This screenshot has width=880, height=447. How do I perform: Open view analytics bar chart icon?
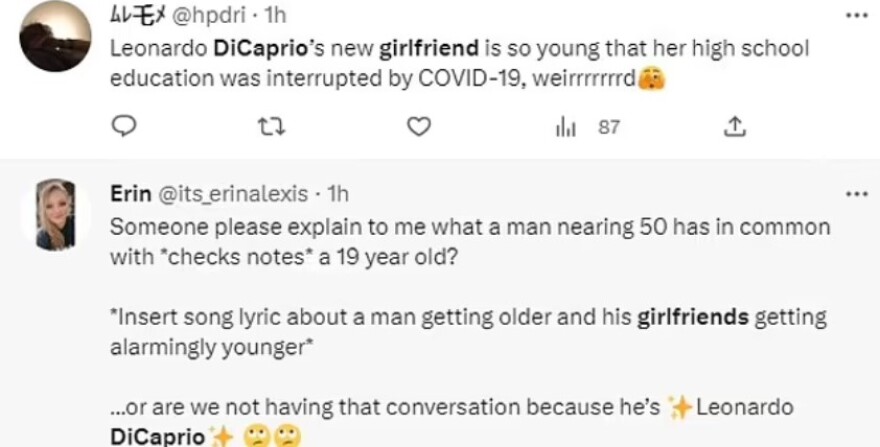(565, 127)
